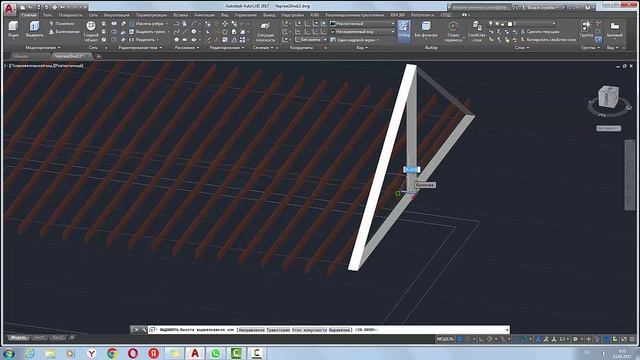
Task: Click the Гладкий объект tool
Action: (91, 31)
